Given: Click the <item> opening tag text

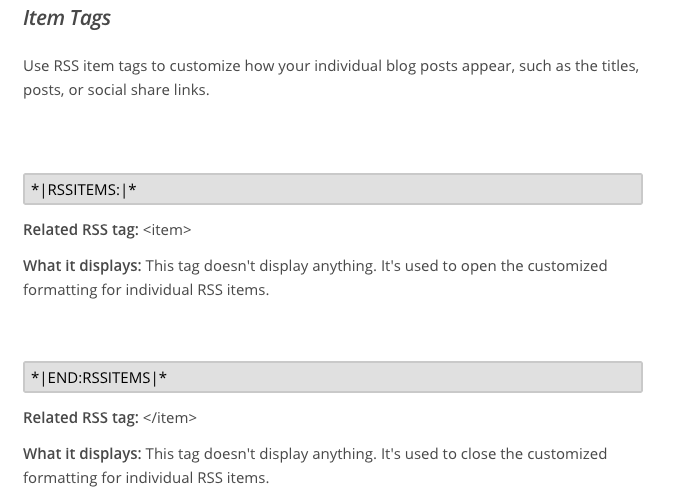Looking at the screenshot, I should point(167,230).
